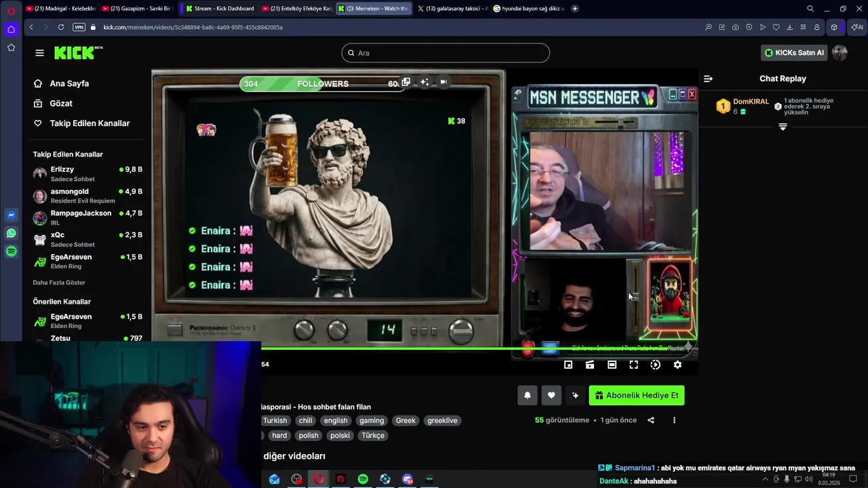Select the Turkish tag
Viewport: 868px width, 488px height.
point(275,420)
